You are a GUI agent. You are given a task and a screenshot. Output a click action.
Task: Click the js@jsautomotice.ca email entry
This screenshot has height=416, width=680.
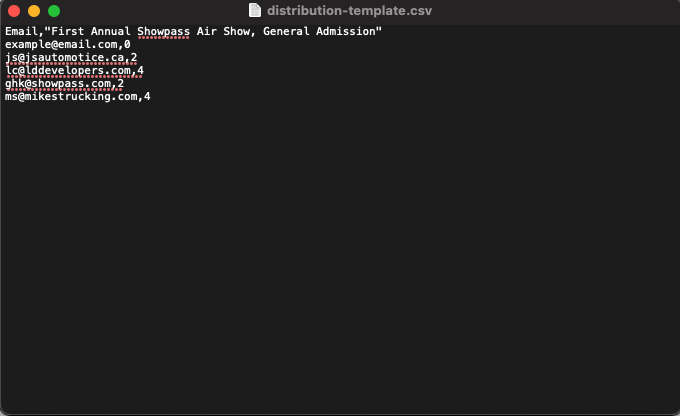coord(65,57)
